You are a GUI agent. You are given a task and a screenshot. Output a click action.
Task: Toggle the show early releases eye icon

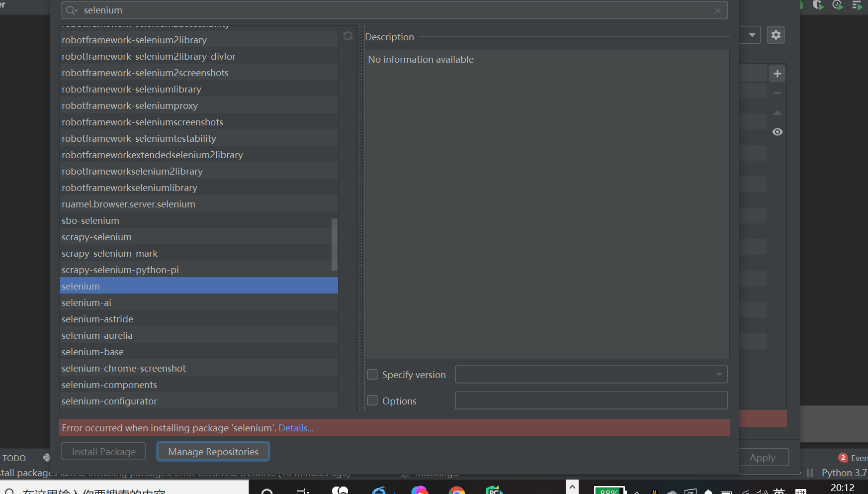tap(778, 132)
